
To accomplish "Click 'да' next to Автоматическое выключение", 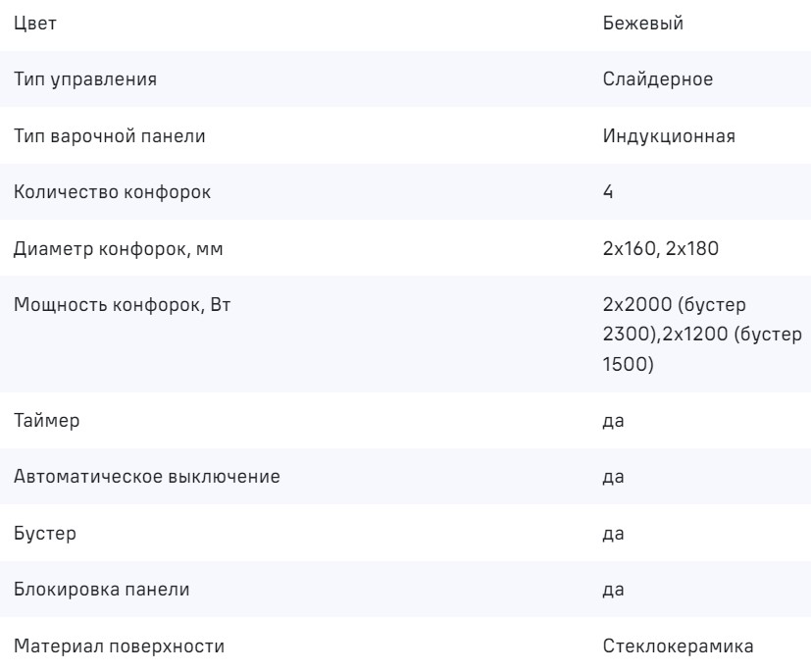I will pyautogui.click(x=615, y=478).
